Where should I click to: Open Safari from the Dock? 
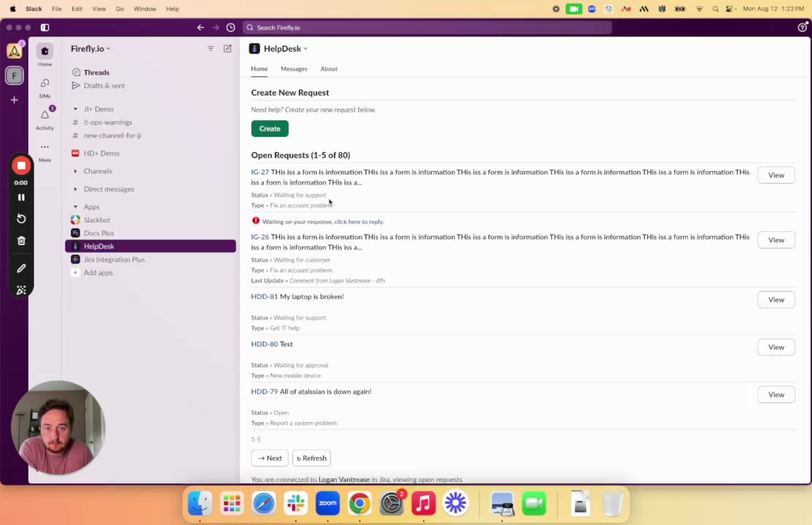point(264,503)
